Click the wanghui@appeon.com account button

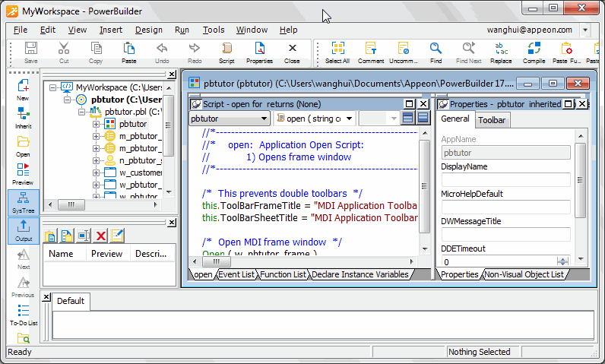click(x=530, y=30)
